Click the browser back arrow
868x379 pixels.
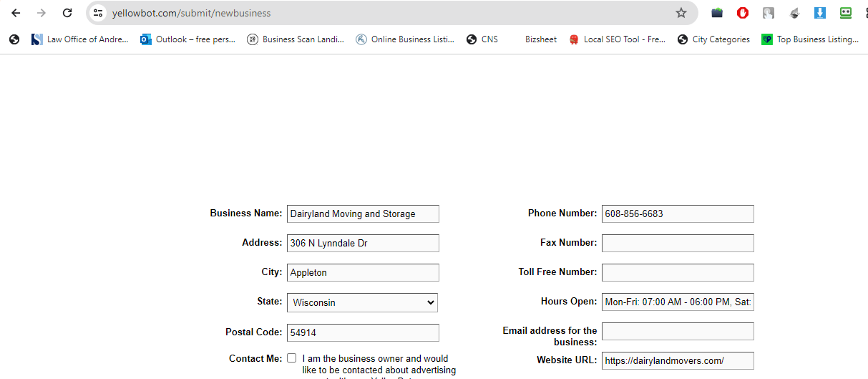tap(16, 13)
